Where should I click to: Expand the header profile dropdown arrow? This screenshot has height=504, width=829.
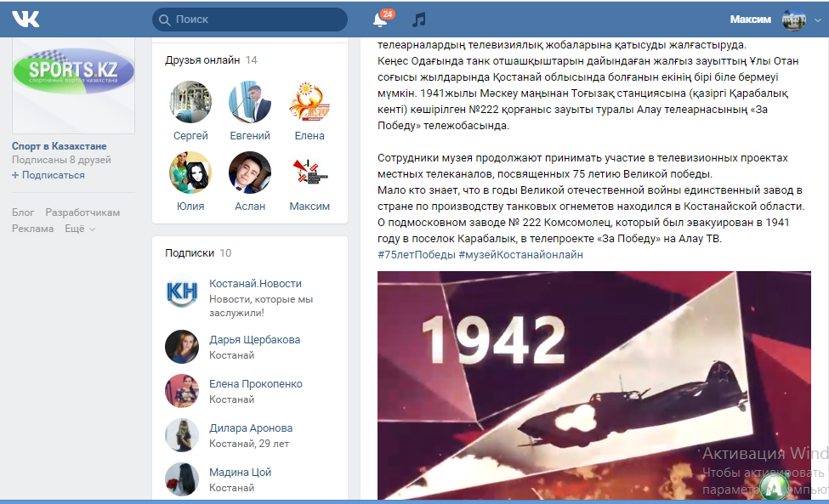click(817, 20)
